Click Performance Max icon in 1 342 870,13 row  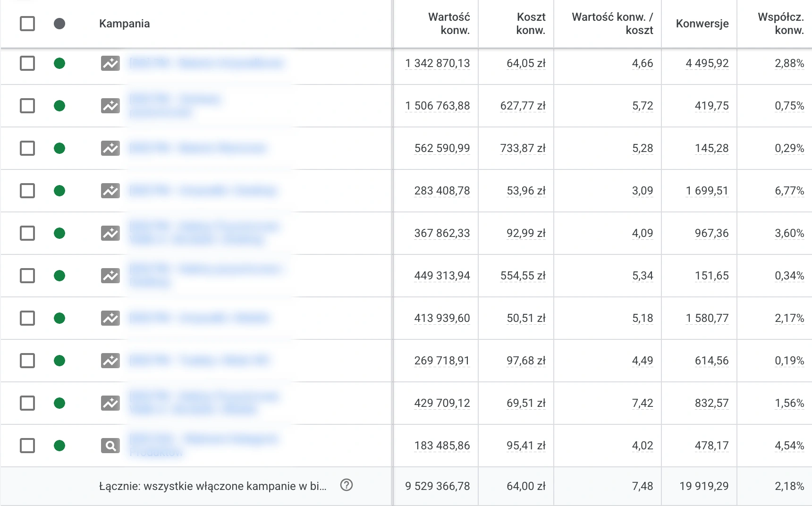[110, 63]
